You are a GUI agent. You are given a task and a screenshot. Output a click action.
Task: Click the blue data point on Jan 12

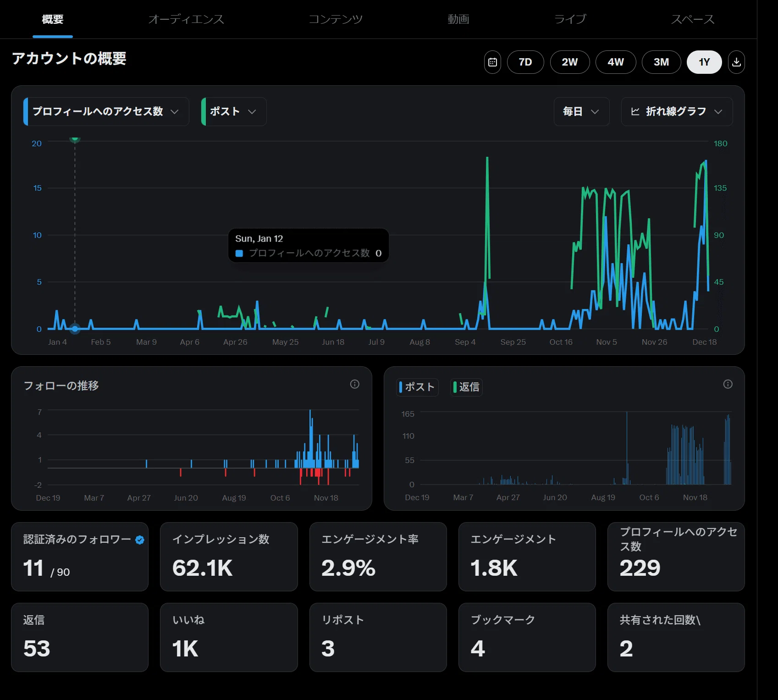(x=75, y=329)
